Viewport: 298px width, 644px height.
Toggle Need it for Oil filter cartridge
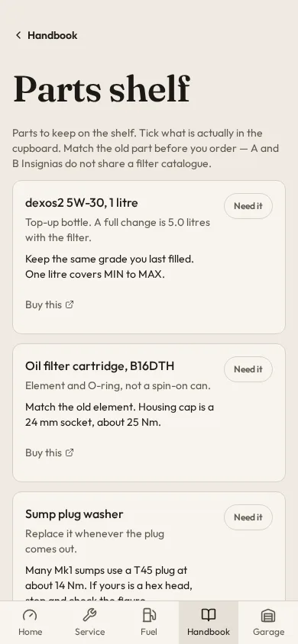pyautogui.click(x=248, y=369)
